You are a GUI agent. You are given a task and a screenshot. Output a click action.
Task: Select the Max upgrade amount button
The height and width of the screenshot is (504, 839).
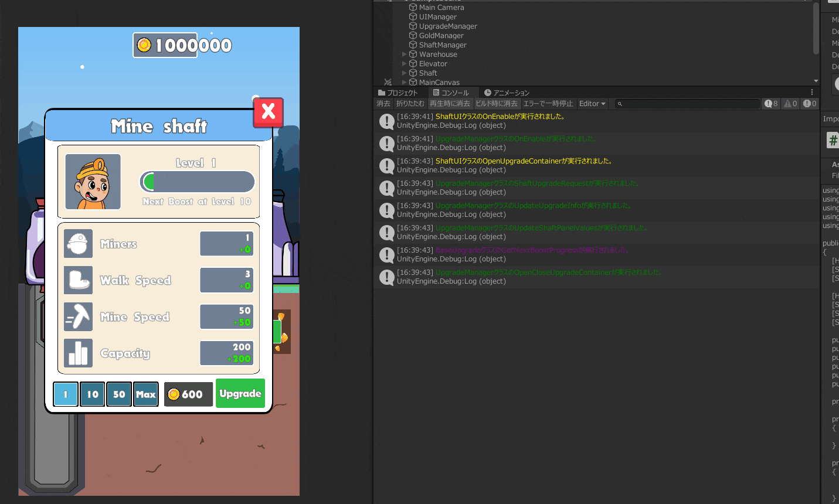click(146, 394)
